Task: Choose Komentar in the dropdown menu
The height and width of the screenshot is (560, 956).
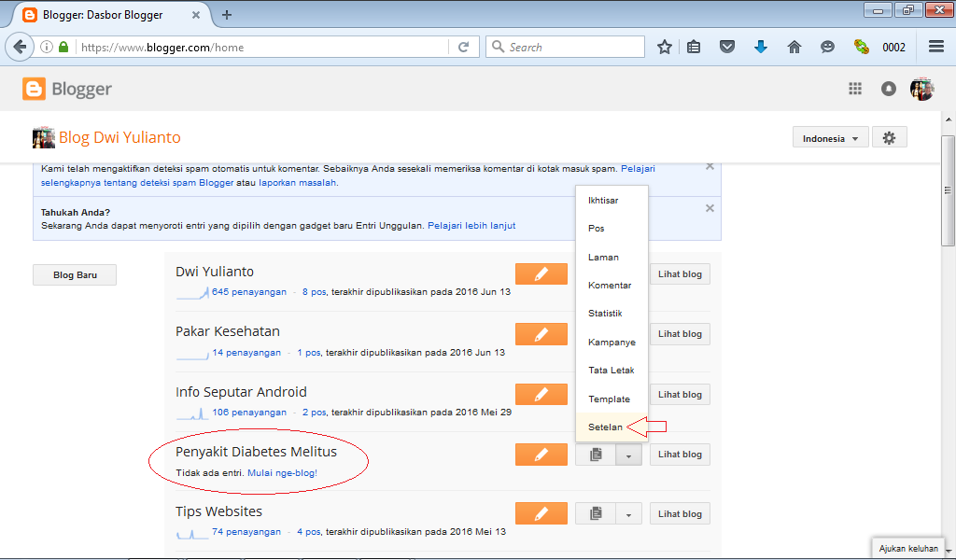Action: pyautogui.click(x=612, y=286)
